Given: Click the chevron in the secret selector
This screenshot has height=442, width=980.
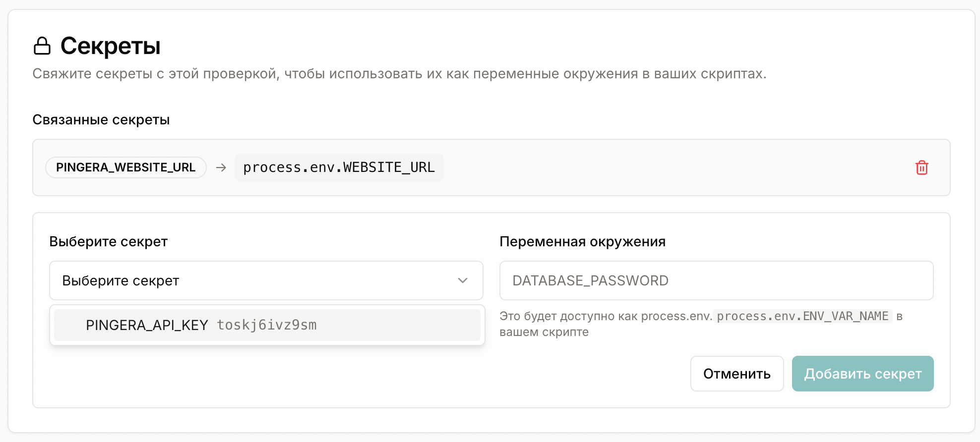Looking at the screenshot, I should (x=463, y=280).
